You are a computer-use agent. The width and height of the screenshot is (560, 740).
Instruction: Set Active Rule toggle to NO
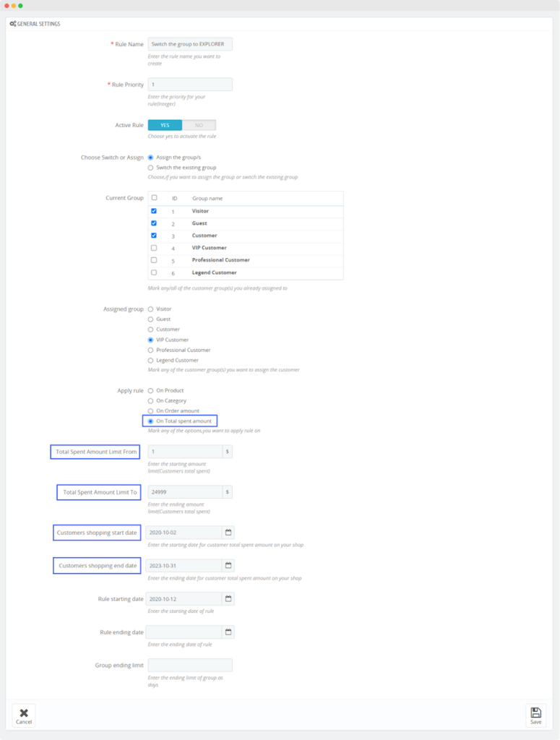point(199,125)
